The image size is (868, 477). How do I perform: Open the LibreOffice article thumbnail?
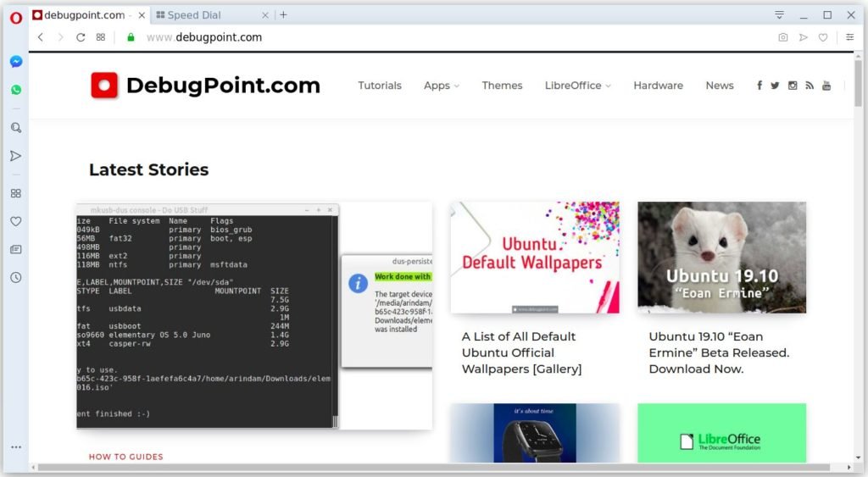[x=722, y=433]
